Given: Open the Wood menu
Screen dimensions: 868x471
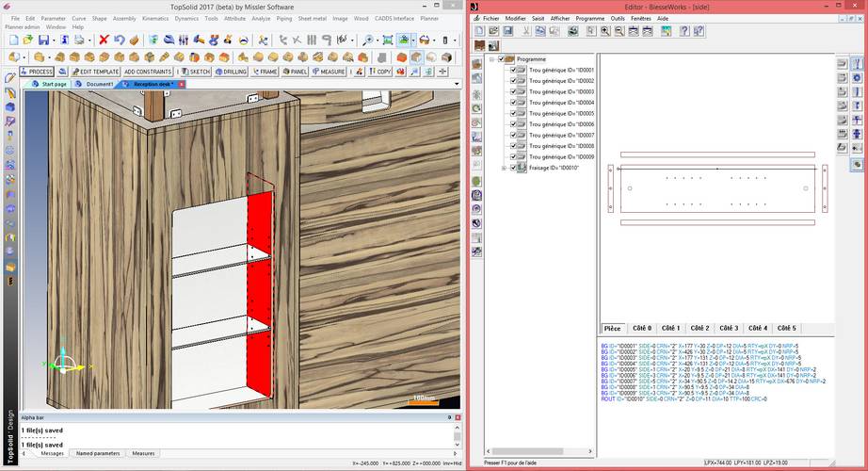Looking at the screenshot, I should point(361,18).
